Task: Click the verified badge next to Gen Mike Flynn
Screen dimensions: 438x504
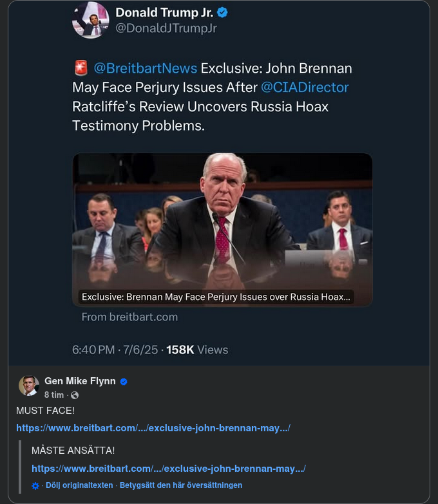Action: [x=124, y=382]
